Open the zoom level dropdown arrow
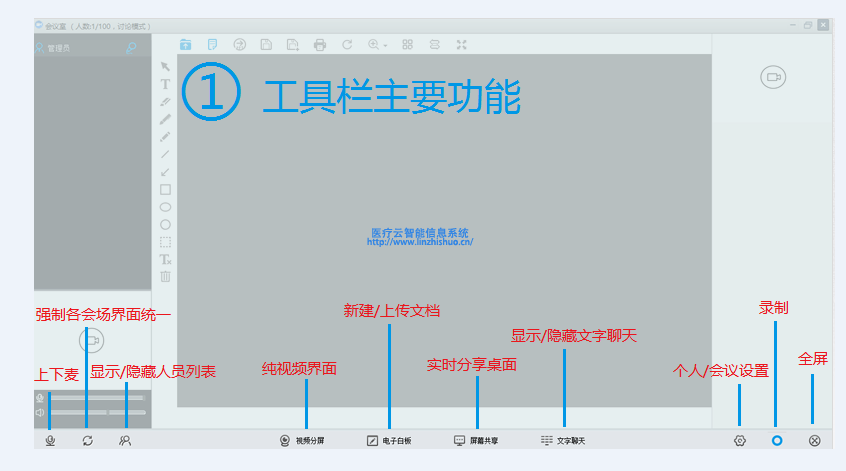Image resolution: width=846 pixels, height=471 pixels. pos(385,46)
